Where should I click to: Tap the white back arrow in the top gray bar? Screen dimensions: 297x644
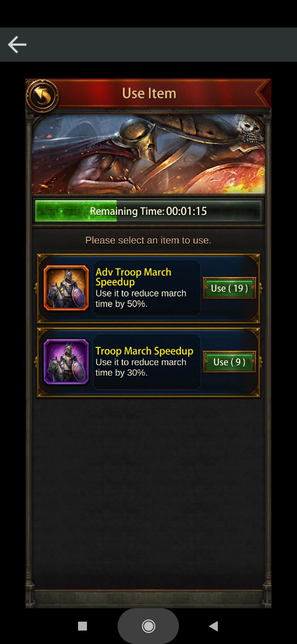[17, 44]
